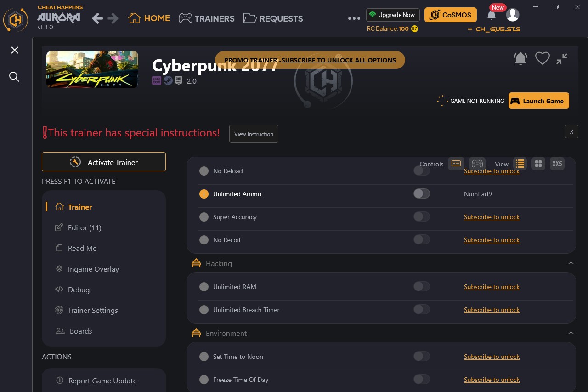Click the promo subscribe banner link

(339, 60)
